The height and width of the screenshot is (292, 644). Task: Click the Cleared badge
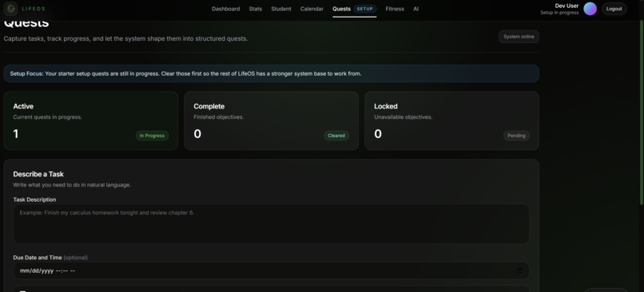coord(336,136)
